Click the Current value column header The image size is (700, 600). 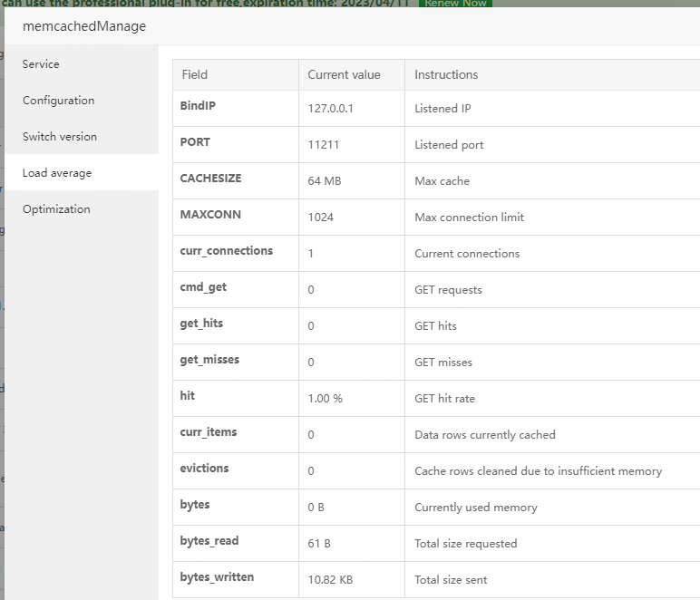pyautogui.click(x=344, y=74)
